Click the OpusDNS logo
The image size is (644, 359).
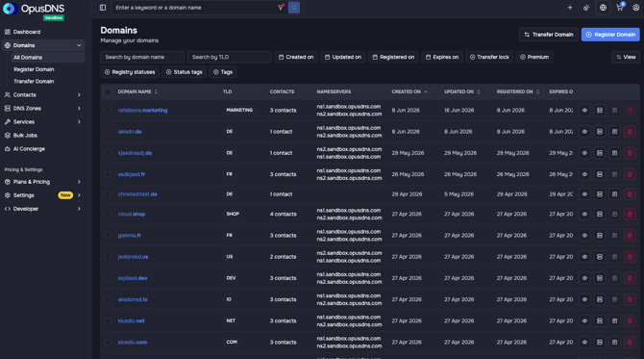(x=34, y=9)
